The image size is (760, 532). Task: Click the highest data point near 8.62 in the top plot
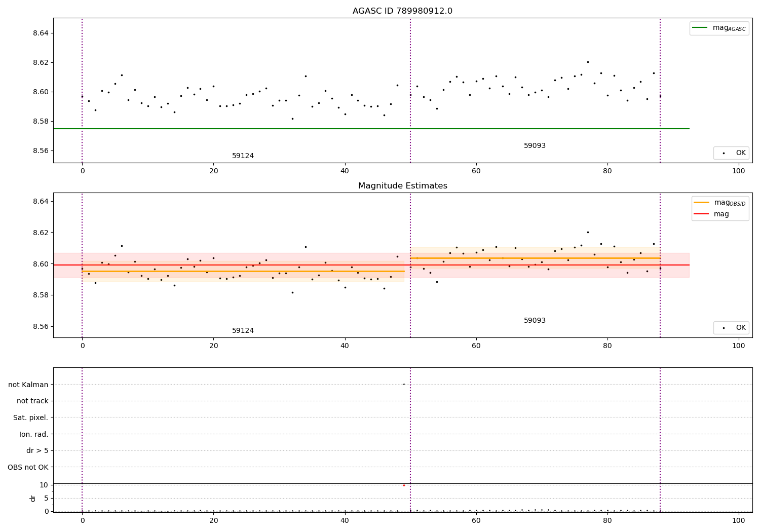(588, 62)
